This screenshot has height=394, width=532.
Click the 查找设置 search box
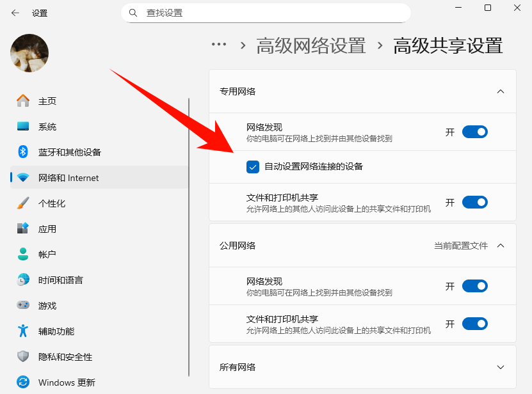point(266,12)
